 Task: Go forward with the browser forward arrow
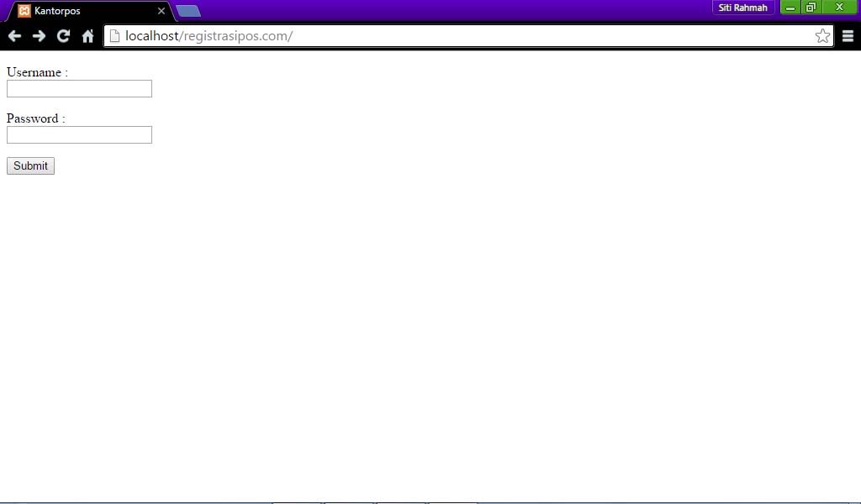(x=39, y=36)
